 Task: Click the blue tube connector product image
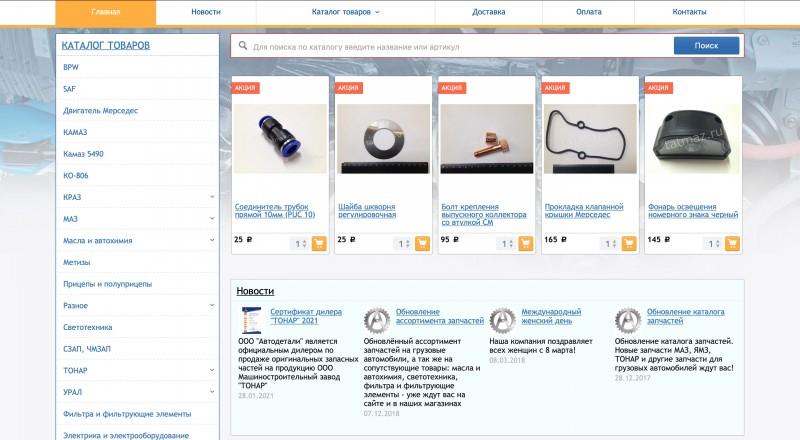click(280, 139)
